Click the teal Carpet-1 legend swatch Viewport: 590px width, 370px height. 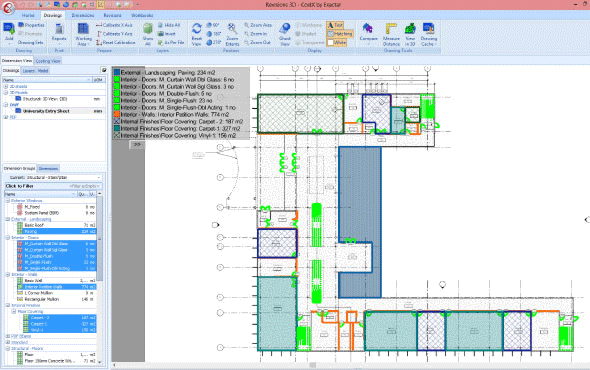click(117, 128)
